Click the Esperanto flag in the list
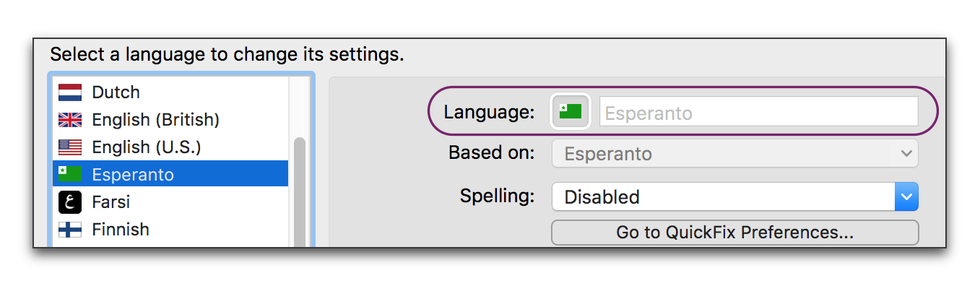The width and height of the screenshot is (980, 286). tap(70, 174)
